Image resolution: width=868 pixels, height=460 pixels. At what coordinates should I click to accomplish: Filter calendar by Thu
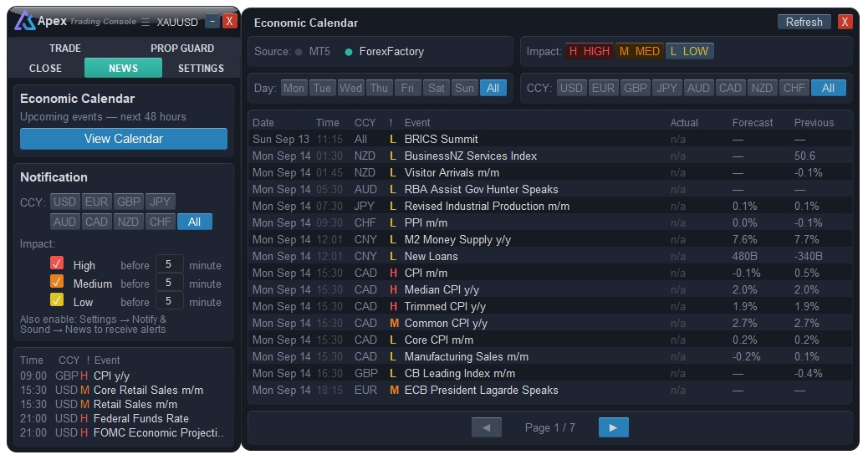(x=379, y=88)
